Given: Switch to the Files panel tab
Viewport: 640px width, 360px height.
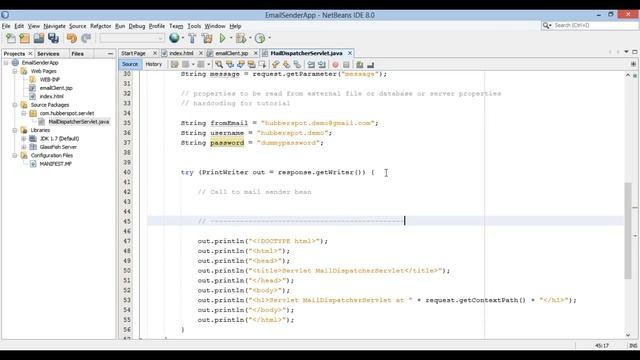Looking at the screenshot, I should pyautogui.click(x=78, y=54).
